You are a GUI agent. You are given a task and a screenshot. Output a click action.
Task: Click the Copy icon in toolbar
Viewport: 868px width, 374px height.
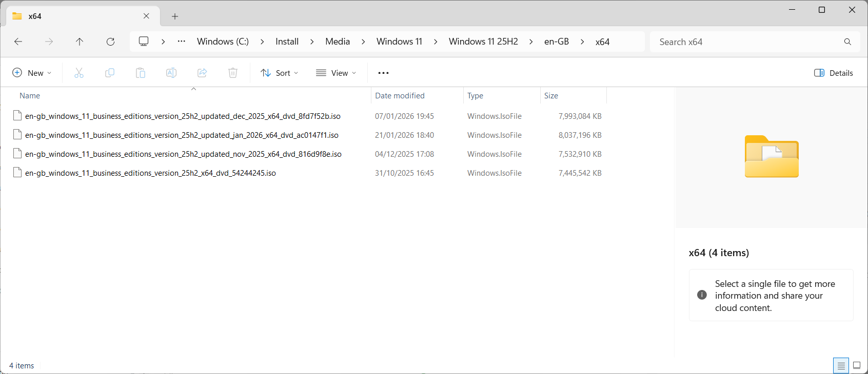coord(110,73)
